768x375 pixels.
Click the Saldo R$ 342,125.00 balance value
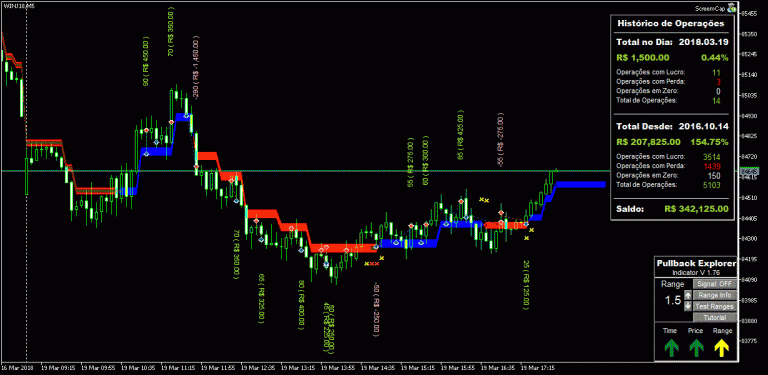click(x=696, y=209)
